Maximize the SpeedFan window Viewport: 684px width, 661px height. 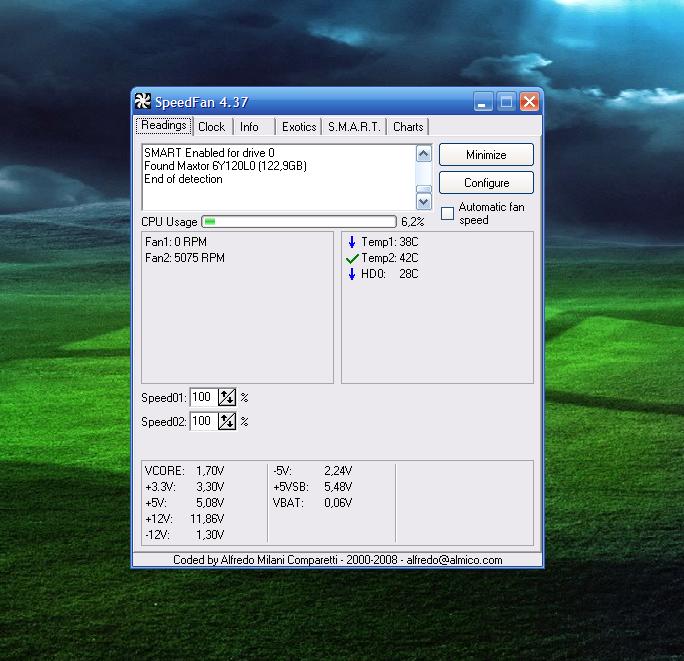tap(507, 101)
